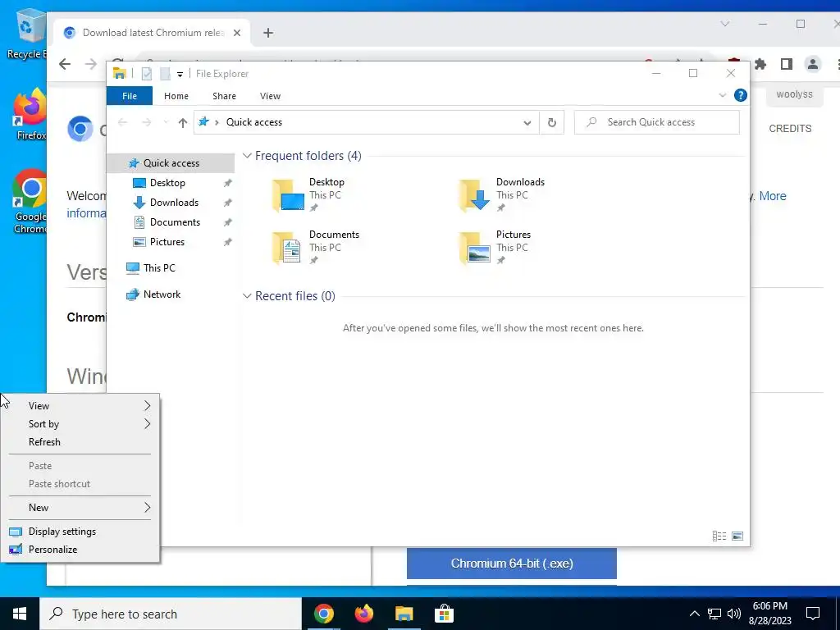
Task: Open the volume control in system tray
Action: click(x=734, y=614)
